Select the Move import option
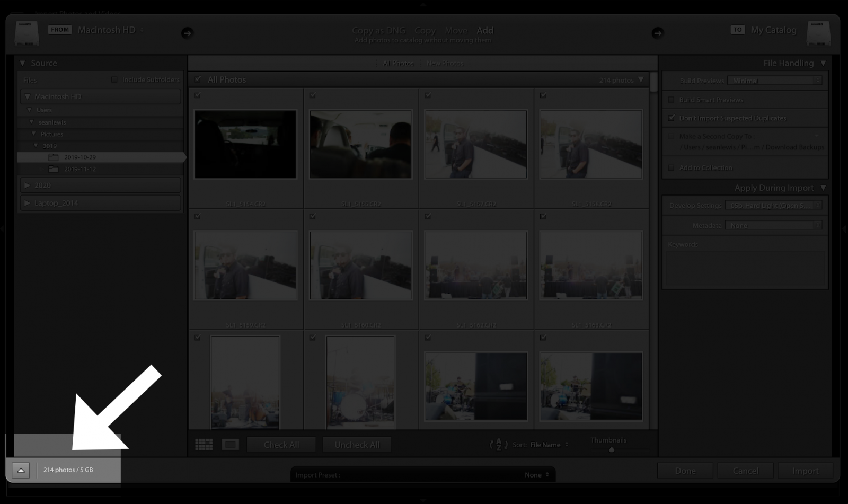Viewport: 848px width, 504px height. click(456, 30)
